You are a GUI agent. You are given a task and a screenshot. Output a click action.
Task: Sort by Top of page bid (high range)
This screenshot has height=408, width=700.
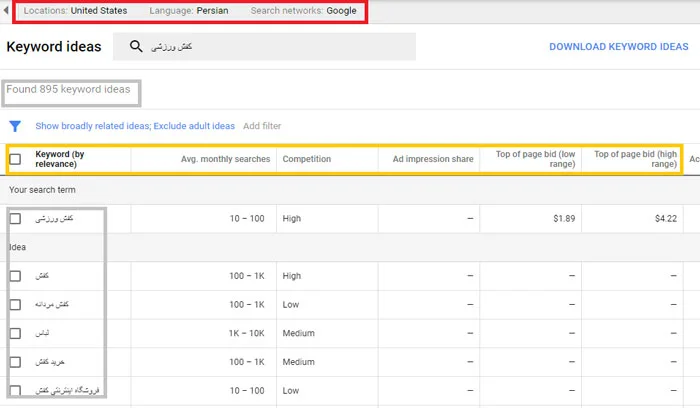[635, 159]
